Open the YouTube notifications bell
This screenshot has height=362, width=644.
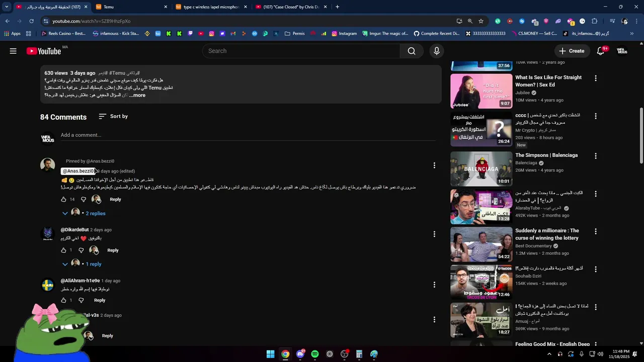[600, 51]
